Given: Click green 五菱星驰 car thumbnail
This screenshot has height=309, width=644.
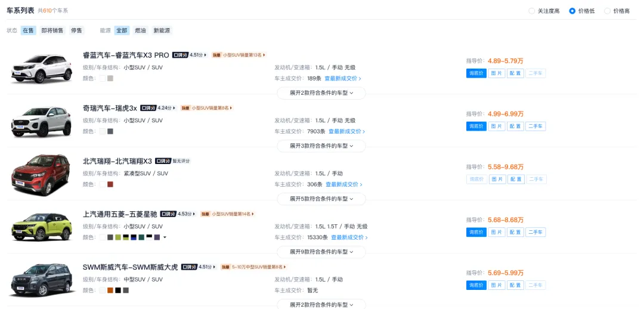Looking at the screenshot, I should pyautogui.click(x=41, y=227).
